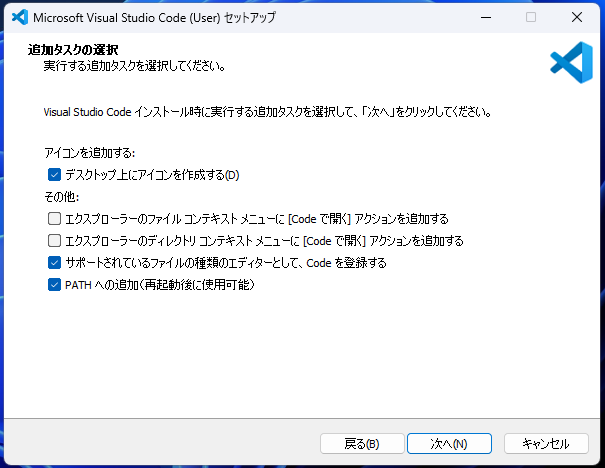Click the アイコンを追加する: label

click(x=90, y=153)
